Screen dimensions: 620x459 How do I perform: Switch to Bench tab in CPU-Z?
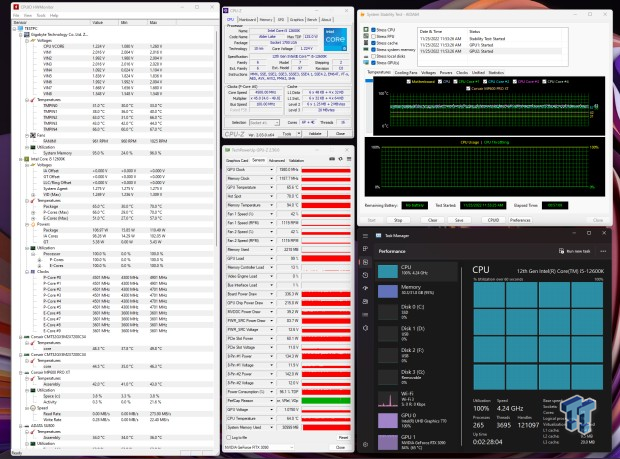[312, 19]
